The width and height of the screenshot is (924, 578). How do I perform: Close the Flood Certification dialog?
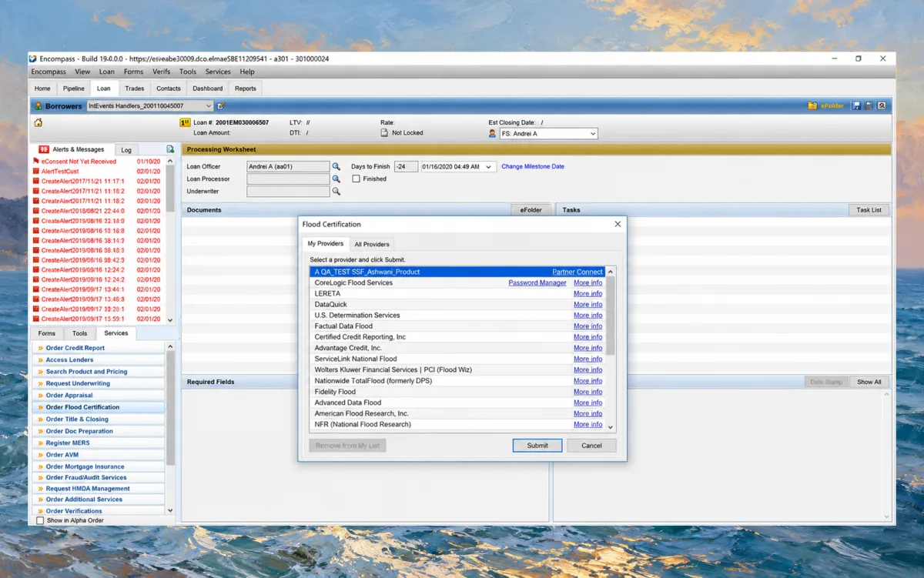[x=618, y=224]
